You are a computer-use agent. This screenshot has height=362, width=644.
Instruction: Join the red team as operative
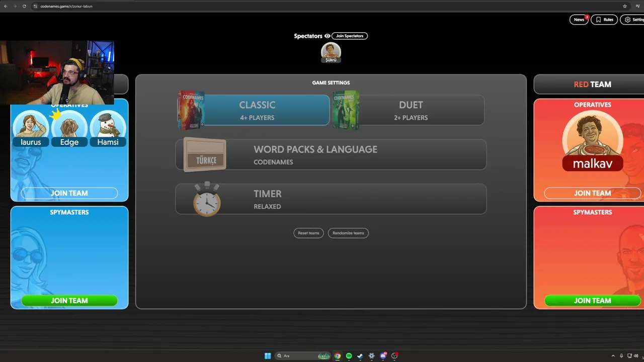[x=593, y=193]
